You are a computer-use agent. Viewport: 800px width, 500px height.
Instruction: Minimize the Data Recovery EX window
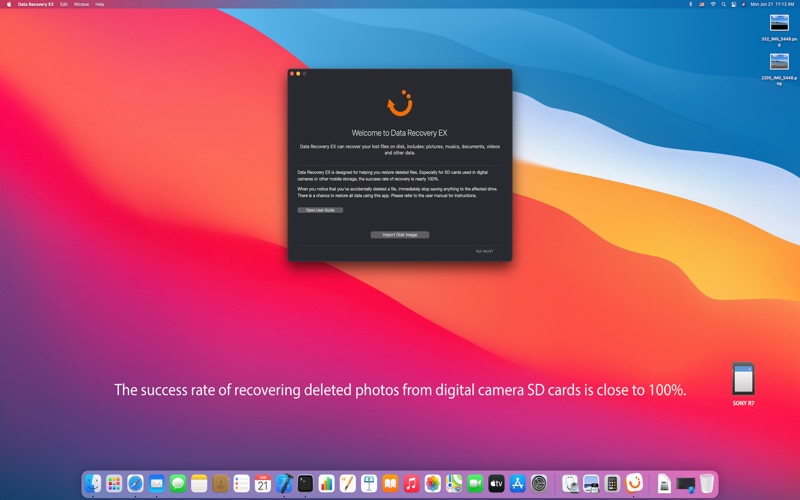coord(298,74)
